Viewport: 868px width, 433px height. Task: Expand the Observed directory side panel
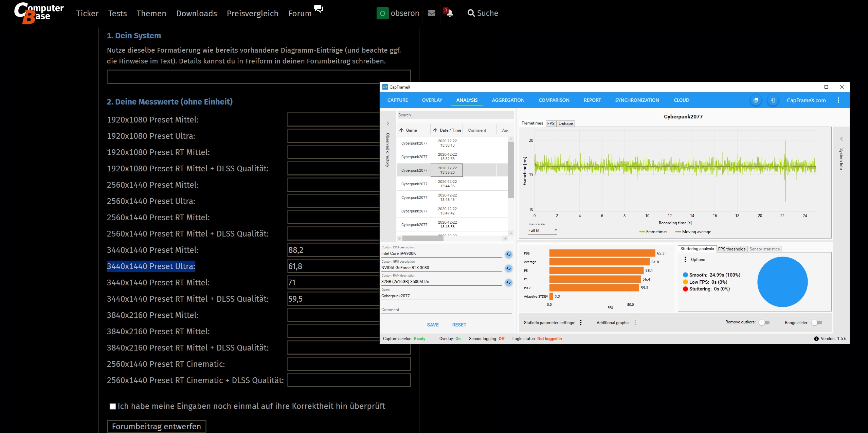pos(387,124)
